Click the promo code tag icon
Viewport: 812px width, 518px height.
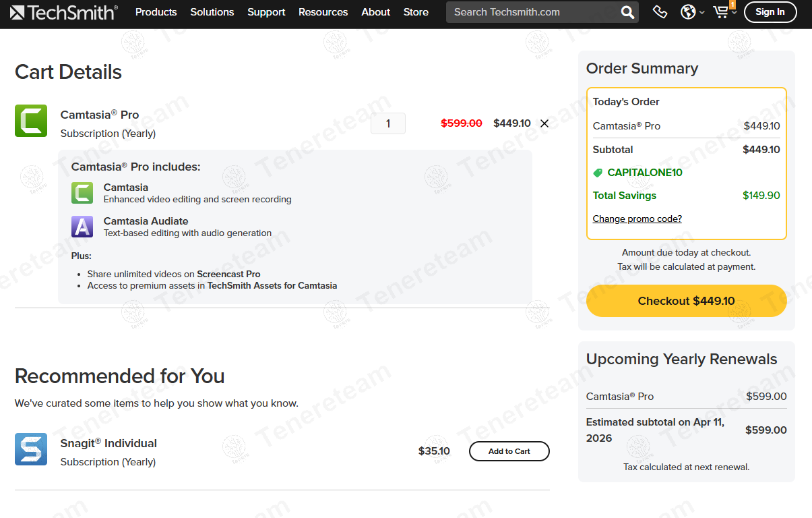pos(598,173)
